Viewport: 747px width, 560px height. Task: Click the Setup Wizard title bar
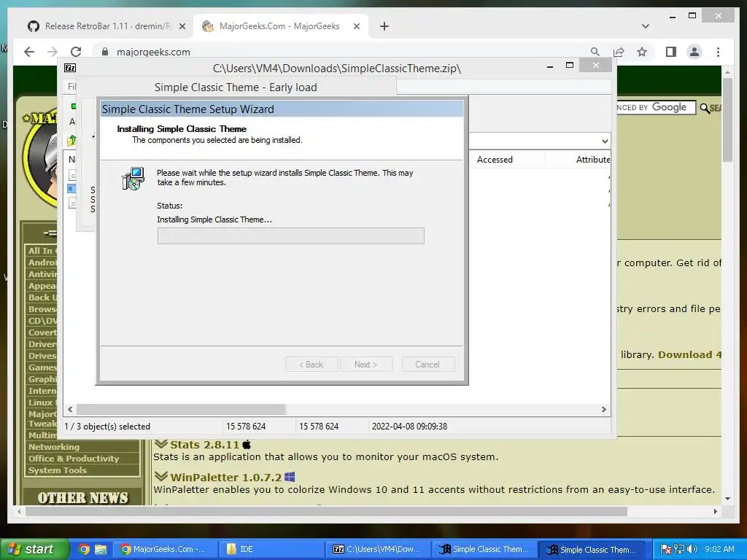coord(282,109)
